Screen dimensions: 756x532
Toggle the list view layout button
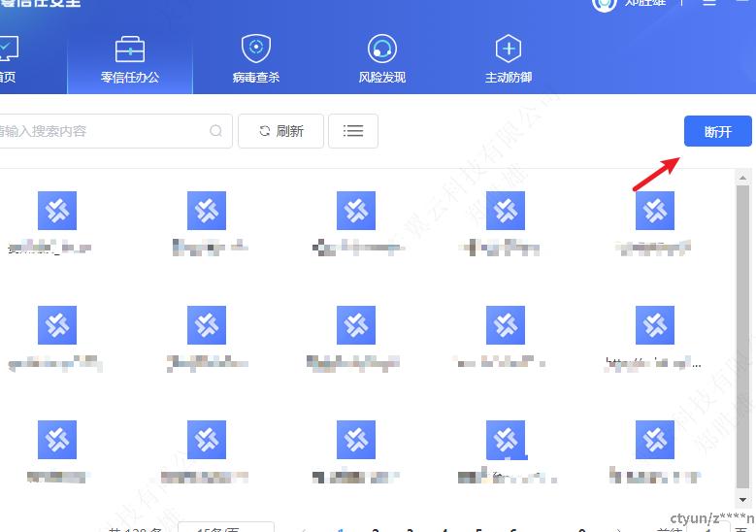[353, 131]
